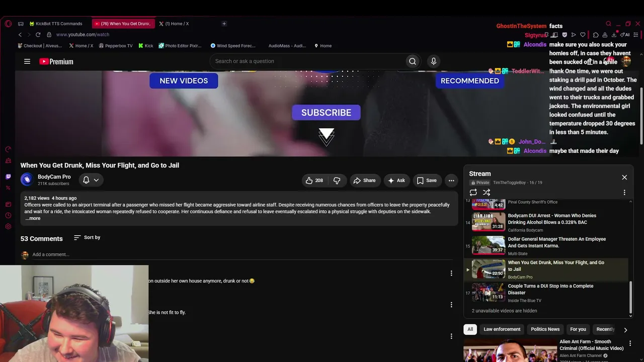The height and width of the screenshot is (362, 644).
Task: Open Stream playlist options menu
Action: pos(624,193)
